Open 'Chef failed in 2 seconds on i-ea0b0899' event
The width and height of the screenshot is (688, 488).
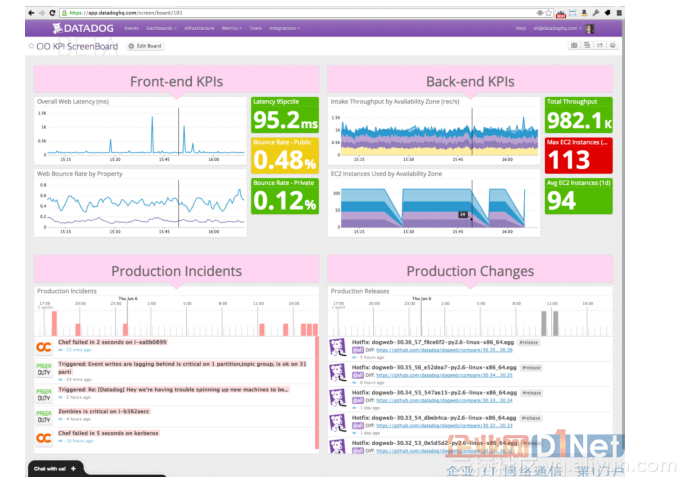coord(112,342)
